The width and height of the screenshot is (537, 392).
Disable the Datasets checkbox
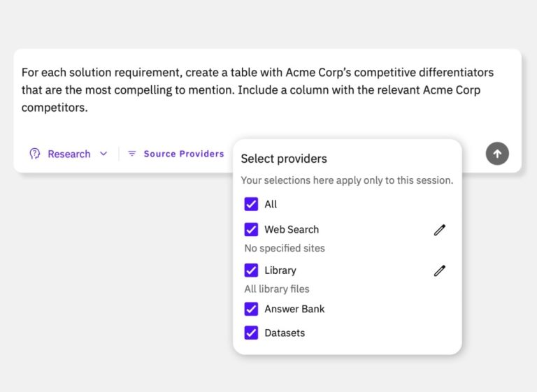coord(251,333)
